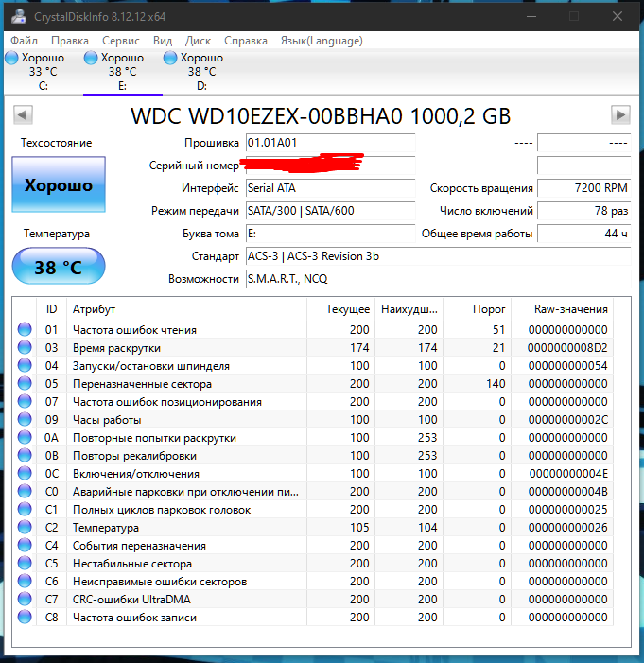
Task: Click the 7200 RPM rotation speed field
Action: click(x=584, y=188)
